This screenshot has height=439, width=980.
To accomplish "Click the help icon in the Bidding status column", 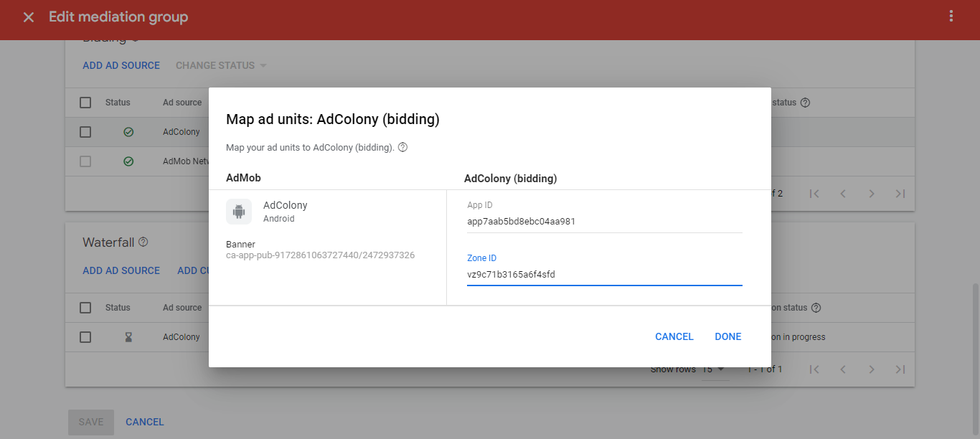I will [805, 103].
